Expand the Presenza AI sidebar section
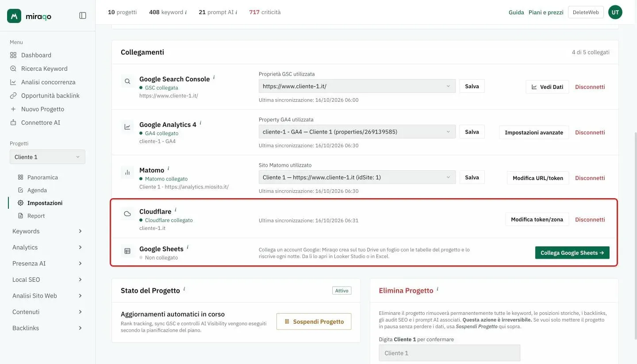 tap(47, 264)
